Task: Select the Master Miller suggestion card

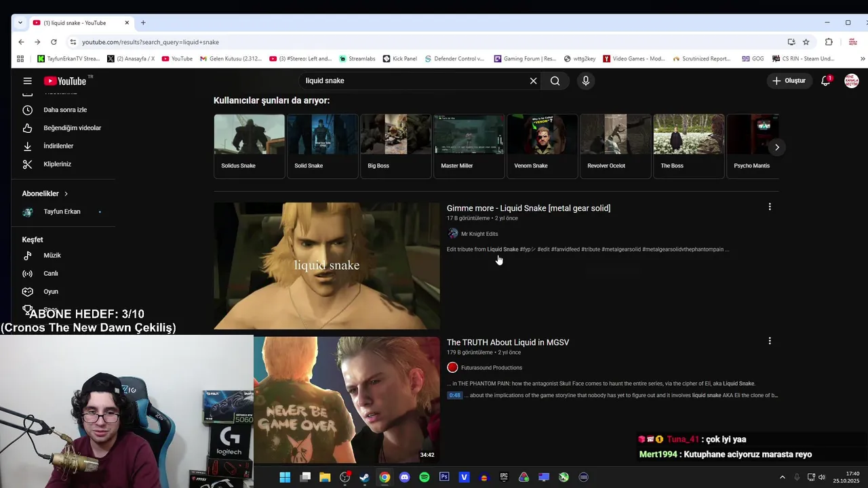Action: (469, 146)
